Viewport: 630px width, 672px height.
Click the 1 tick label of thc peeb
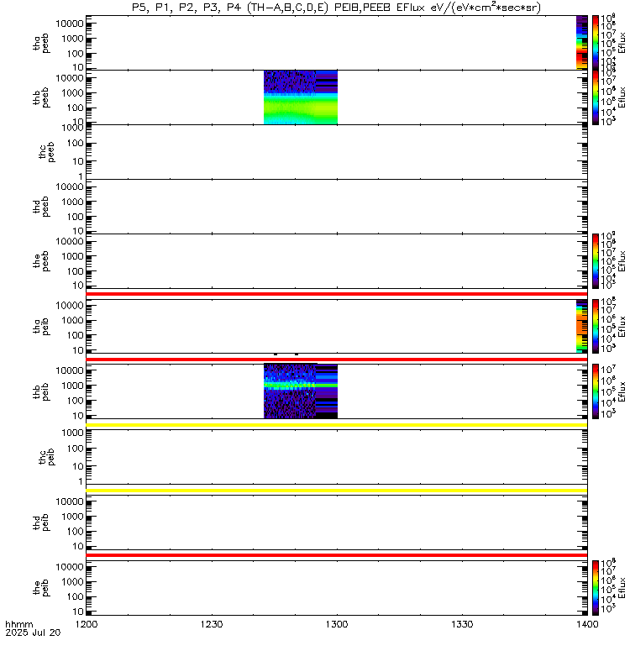tap(81, 176)
